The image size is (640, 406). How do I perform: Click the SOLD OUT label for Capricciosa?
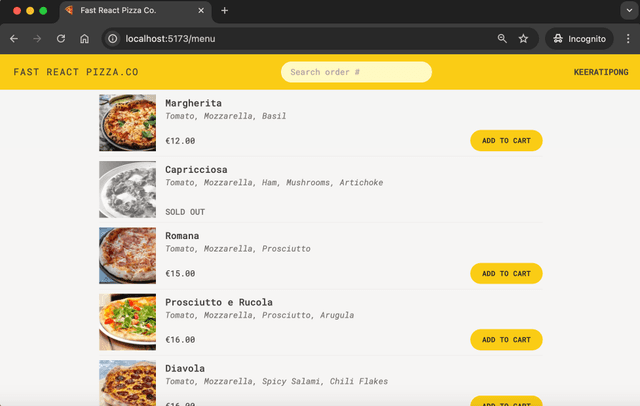click(185, 212)
